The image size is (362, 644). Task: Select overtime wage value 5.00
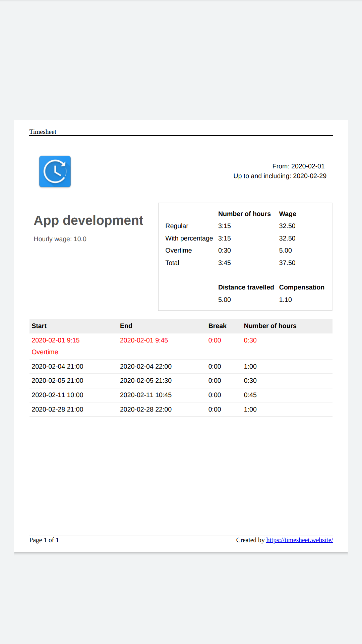285,250
